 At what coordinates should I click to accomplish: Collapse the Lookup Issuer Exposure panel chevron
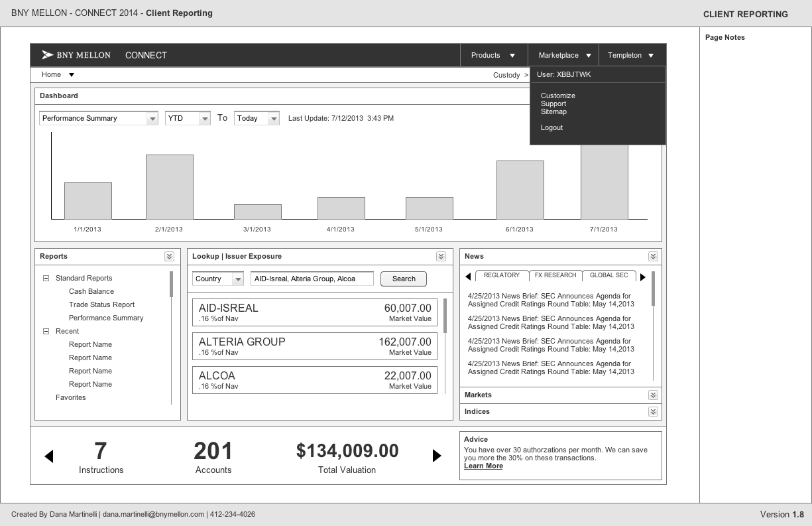tap(441, 257)
